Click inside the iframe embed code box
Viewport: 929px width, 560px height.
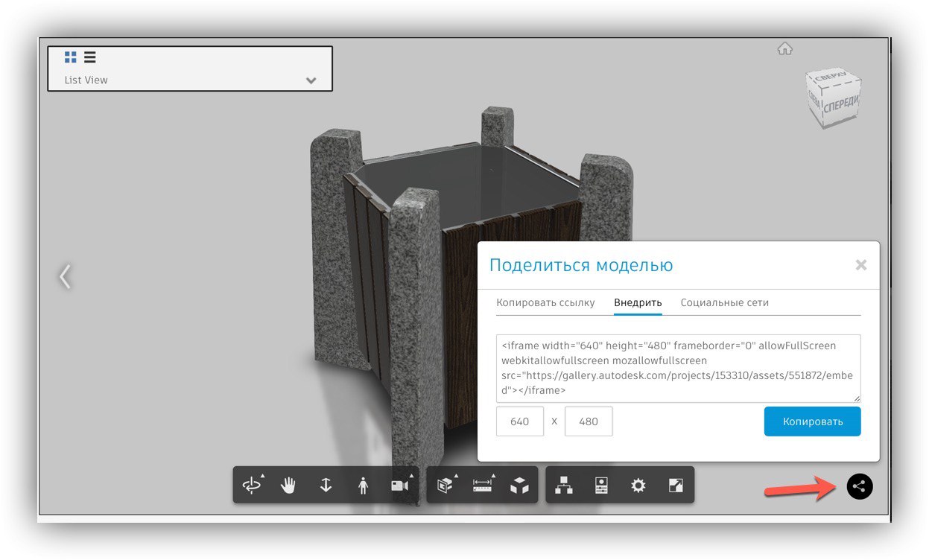(x=679, y=369)
